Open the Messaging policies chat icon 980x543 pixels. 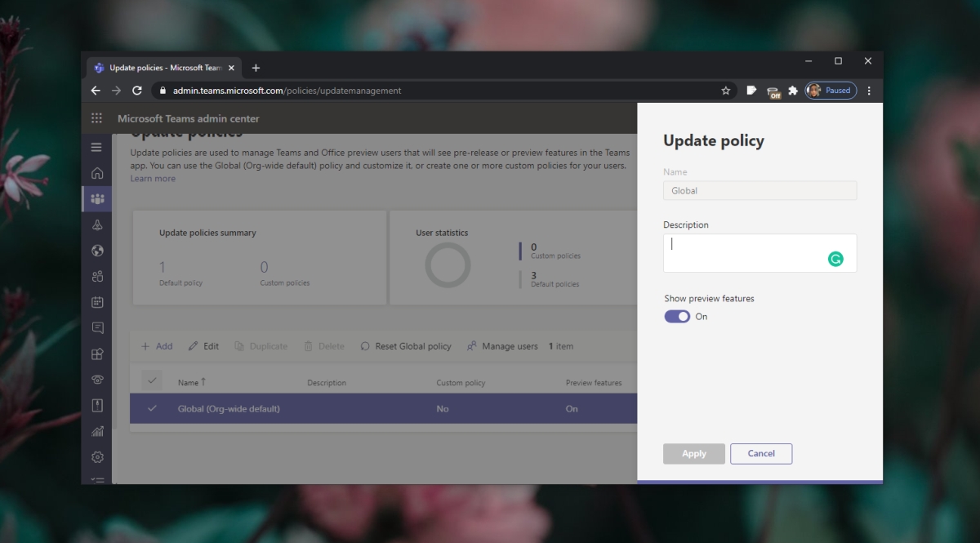coord(97,327)
